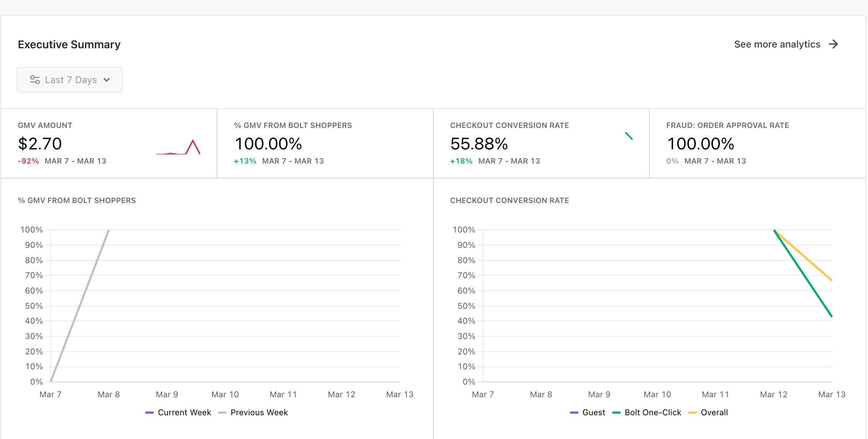The image size is (868, 439).
Task: Click the filter sliders icon beside Last 7 Days
Action: 35,80
